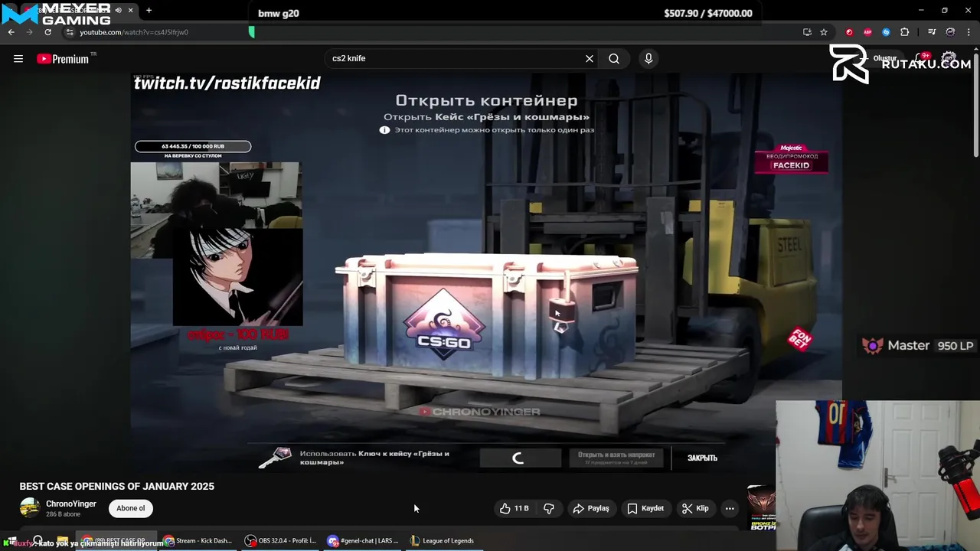Open the blue extension icon
This screenshot has height=551, width=980.
[886, 32]
